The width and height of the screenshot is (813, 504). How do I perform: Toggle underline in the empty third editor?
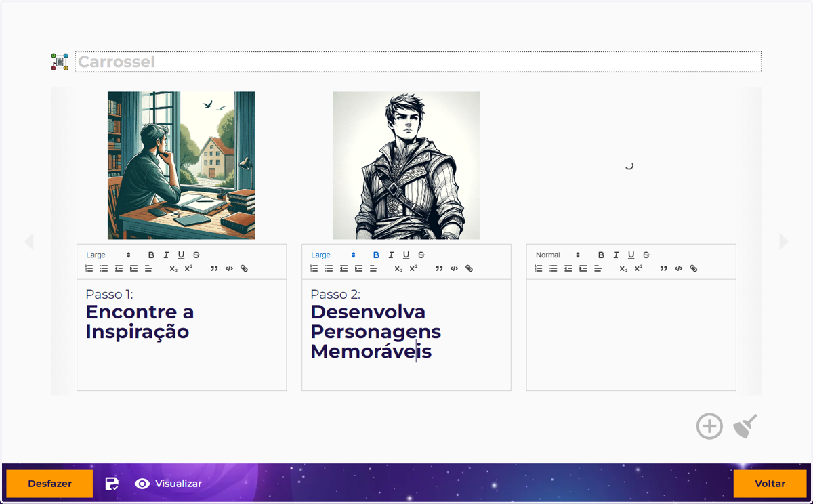631,255
